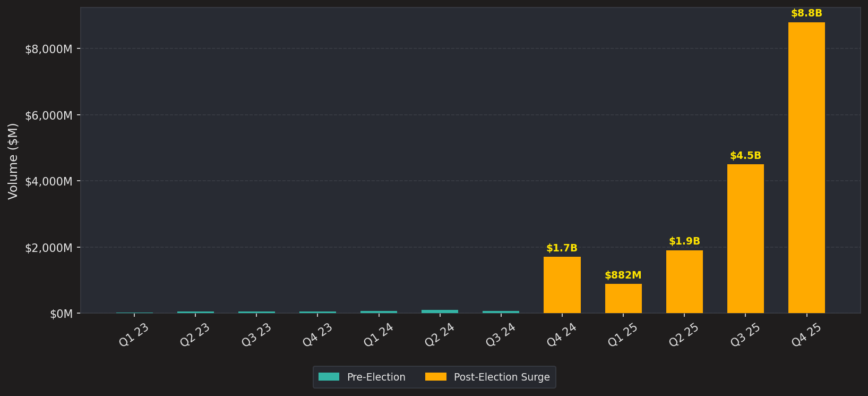This screenshot has width=868, height=396.
Task: Click the Q3 25 orange bar
Action: (x=745, y=239)
